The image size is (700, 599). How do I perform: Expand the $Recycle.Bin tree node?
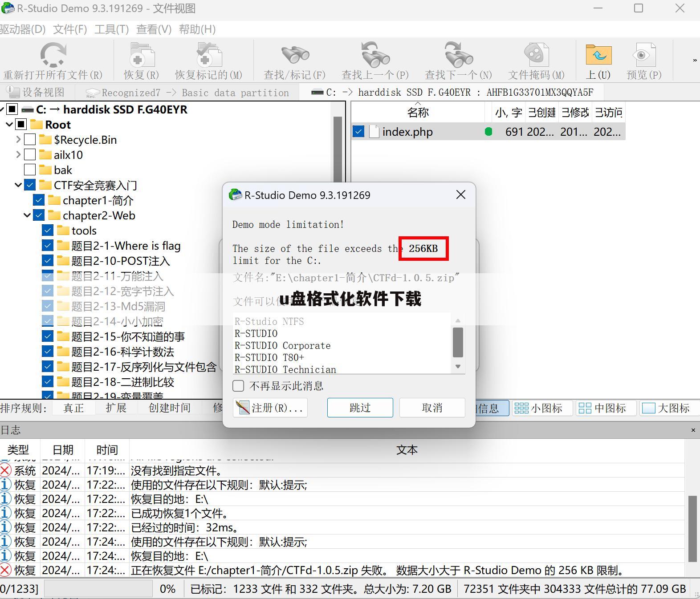click(18, 140)
